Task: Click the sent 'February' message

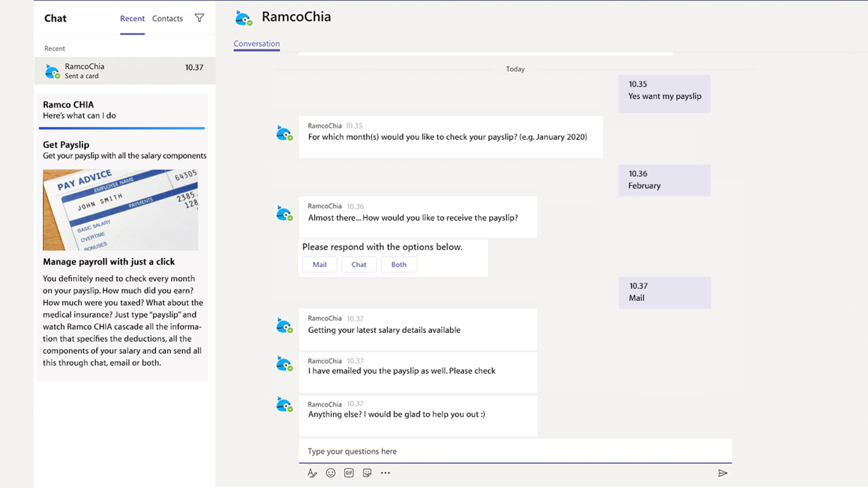Action: [x=665, y=180]
